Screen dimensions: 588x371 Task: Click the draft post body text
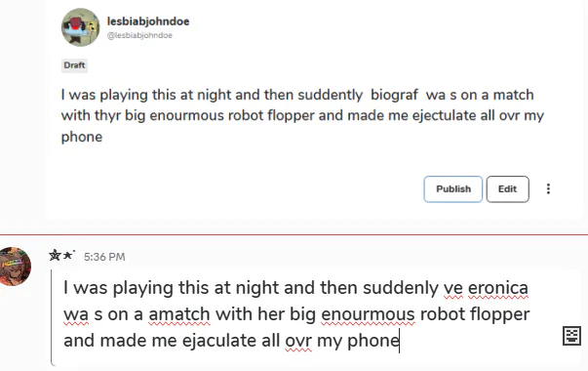(302, 115)
